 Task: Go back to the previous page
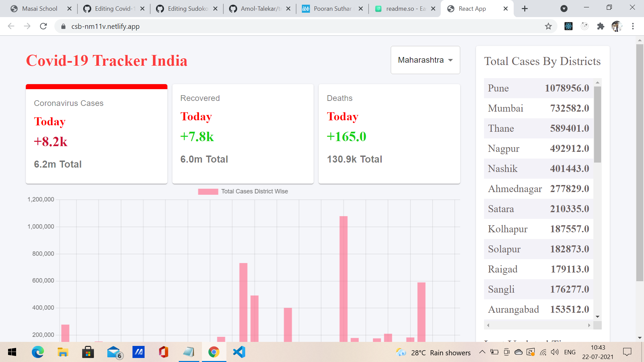point(11,26)
